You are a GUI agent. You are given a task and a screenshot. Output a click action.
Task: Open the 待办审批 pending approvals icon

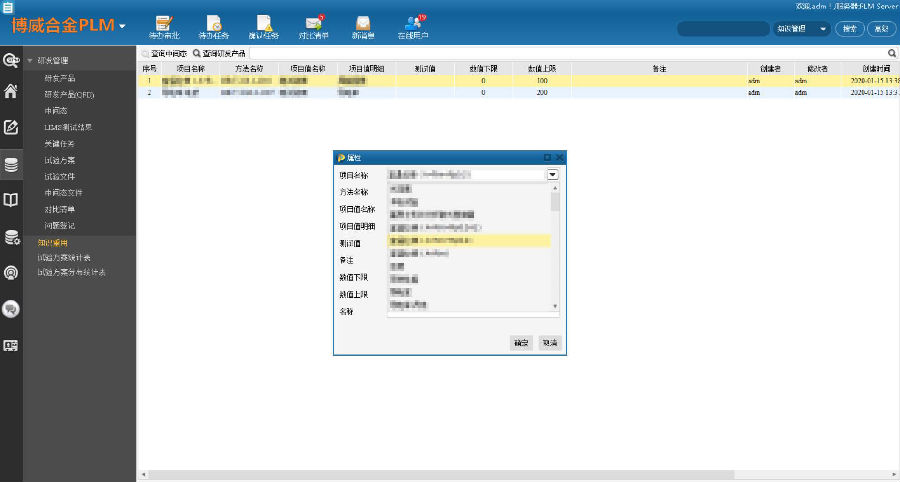click(x=164, y=25)
